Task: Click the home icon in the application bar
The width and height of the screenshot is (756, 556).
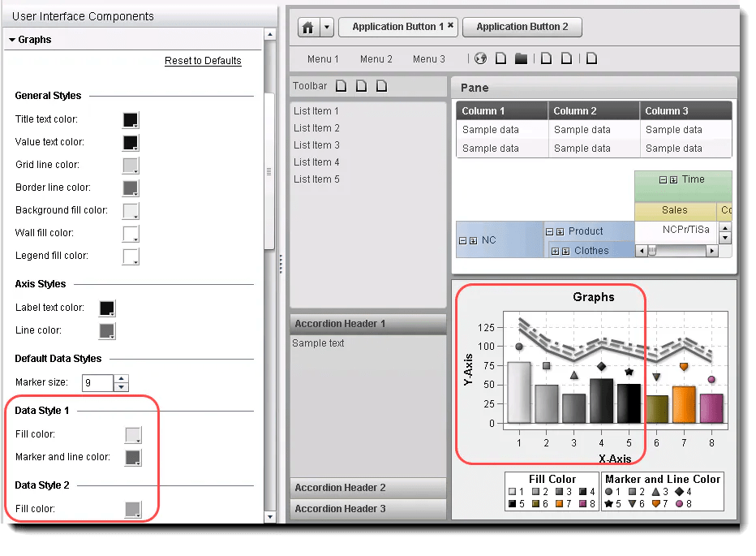Action: click(x=309, y=27)
